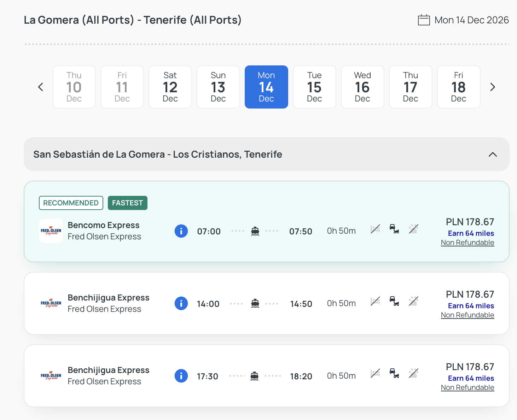This screenshot has height=420, width=517.
Task: Click PLN 178.67 price on 07:00 sailing
Action: pos(470,222)
